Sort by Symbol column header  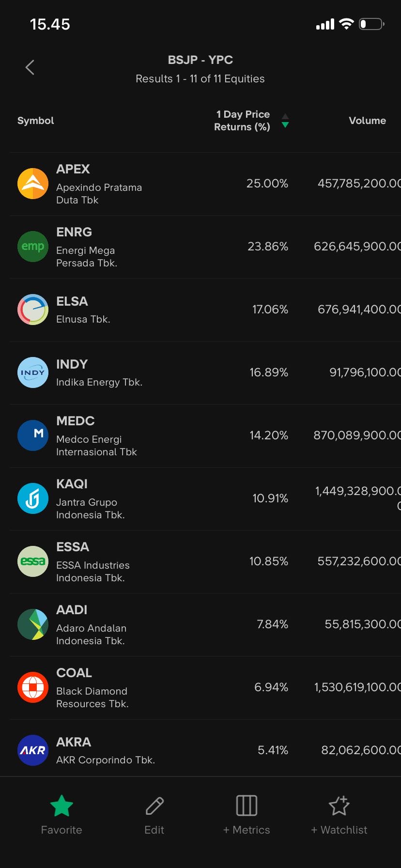(x=36, y=121)
